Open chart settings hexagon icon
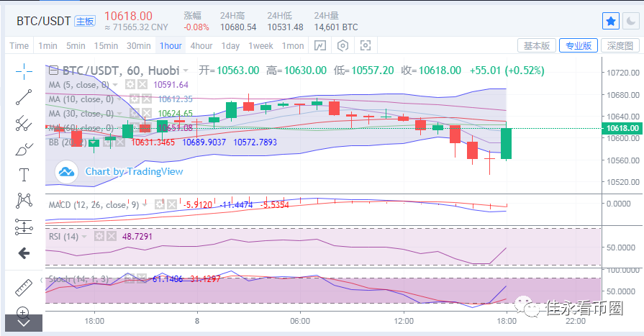Image resolution: width=644 pixels, height=336 pixels. pyautogui.click(x=343, y=45)
